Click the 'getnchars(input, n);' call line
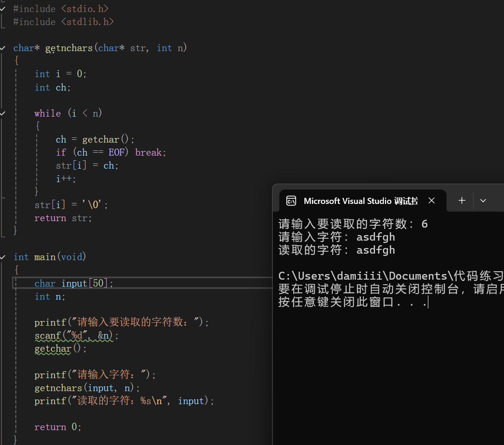The width and height of the screenshot is (504, 445). [x=87, y=388]
